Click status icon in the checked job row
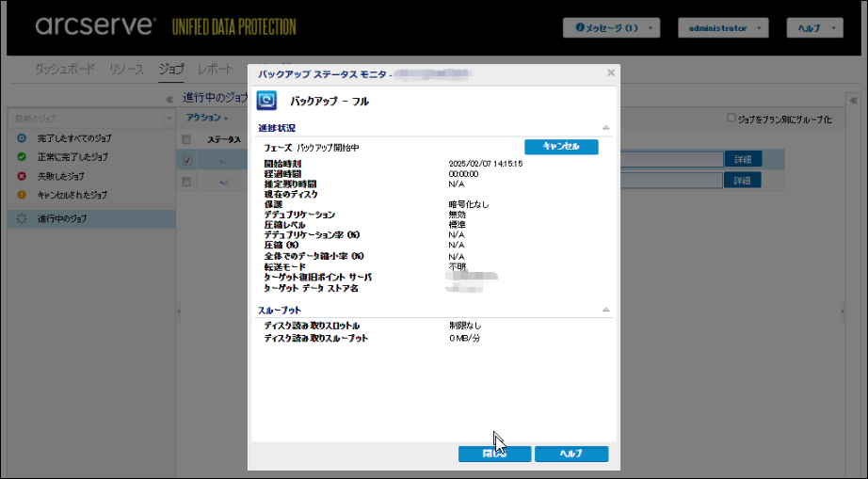The height and width of the screenshot is (479, 868). [x=224, y=161]
